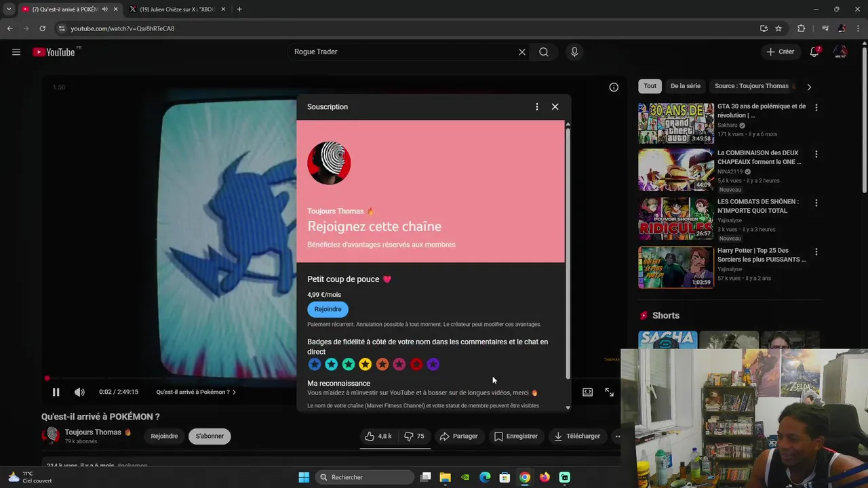Open Microsoft Edge from taskbar

(485, 477)
